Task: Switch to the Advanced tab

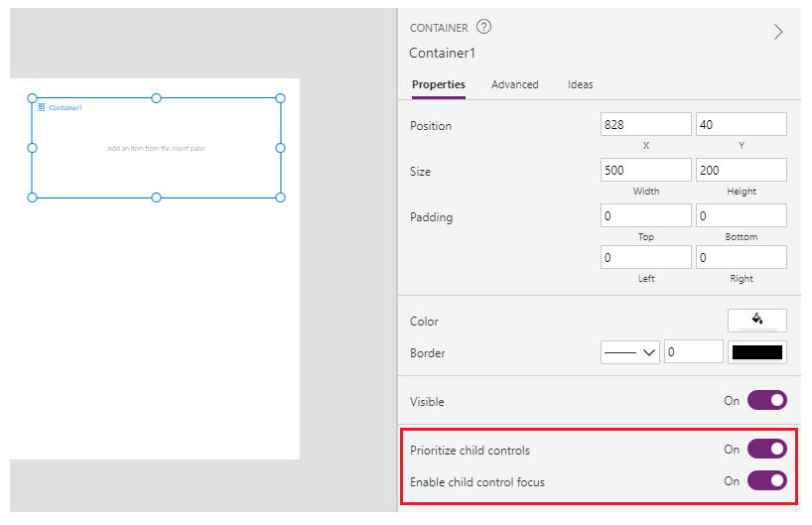Action: tap(514, 84)
